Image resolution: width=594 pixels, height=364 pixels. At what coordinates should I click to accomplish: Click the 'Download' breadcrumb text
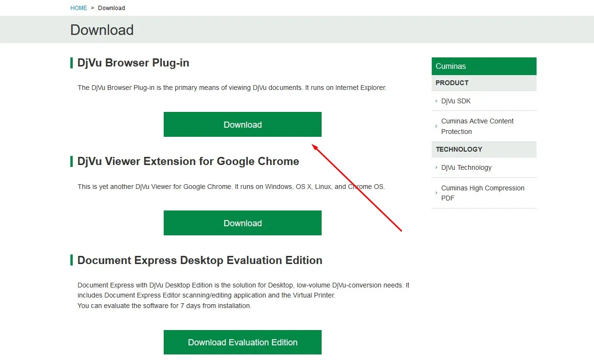click(x=112, y=8)
